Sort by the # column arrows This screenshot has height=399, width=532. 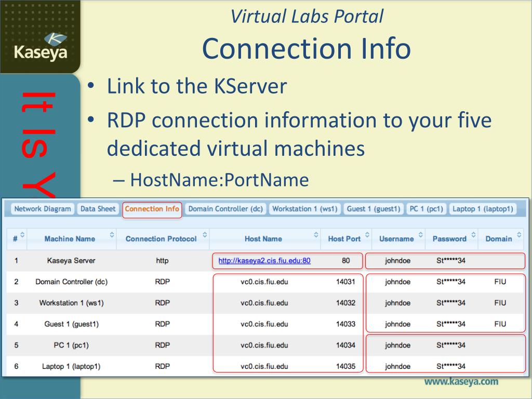22,235
